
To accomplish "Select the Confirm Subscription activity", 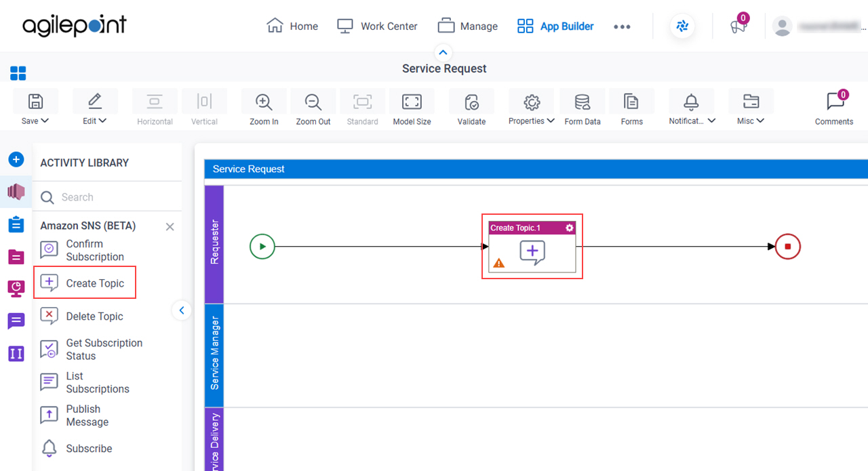I will click(83, 250).
